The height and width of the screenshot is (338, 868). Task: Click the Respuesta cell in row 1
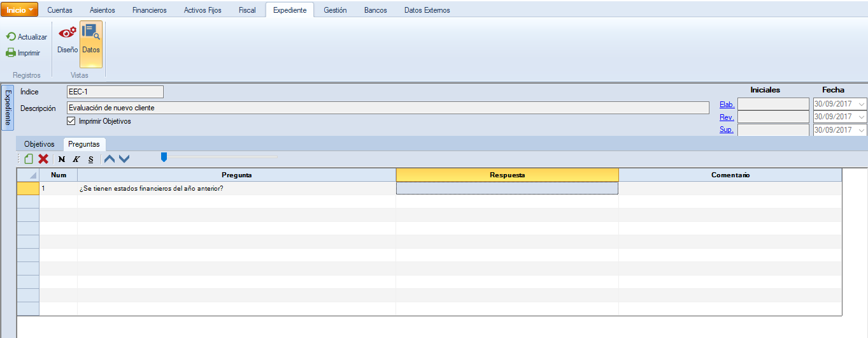coord(507,189)
